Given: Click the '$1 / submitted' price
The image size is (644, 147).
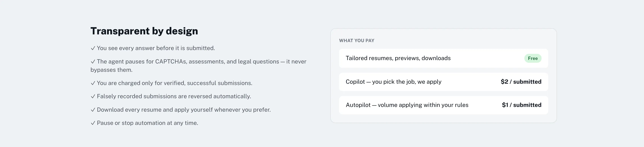Looking at the screenshot, I should (x=522, y=105).
